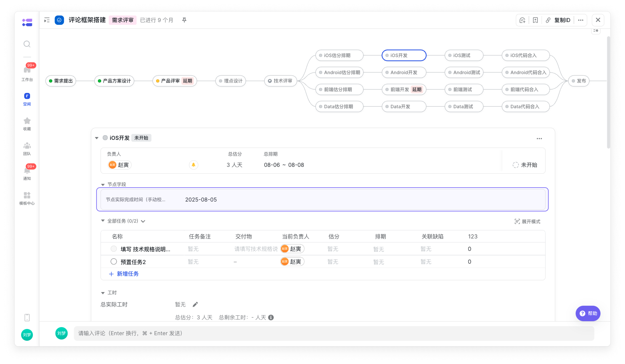Open the 空间 space section in the sidebar
This screenshot has width=625, height=364.
coord(27,99)
